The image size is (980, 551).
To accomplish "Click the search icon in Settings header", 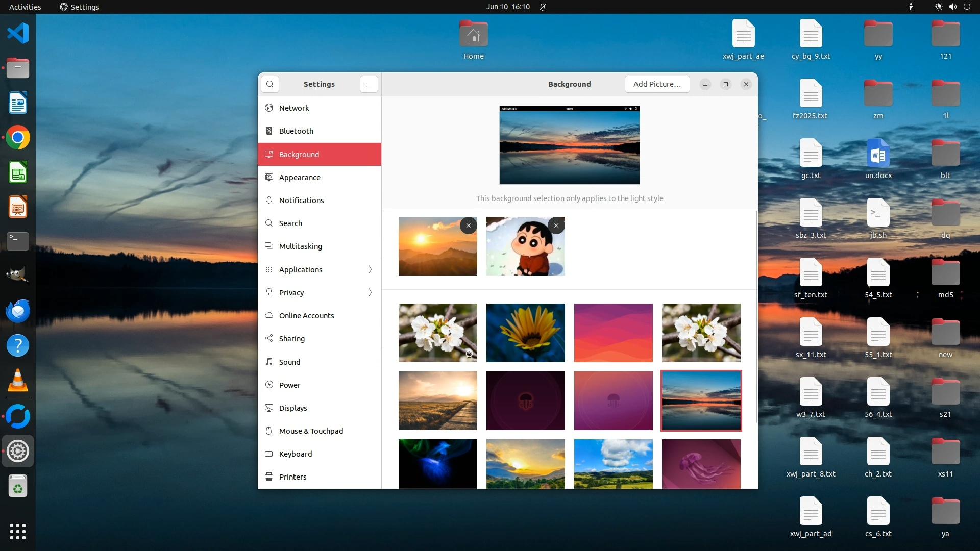I will [269, 84].
